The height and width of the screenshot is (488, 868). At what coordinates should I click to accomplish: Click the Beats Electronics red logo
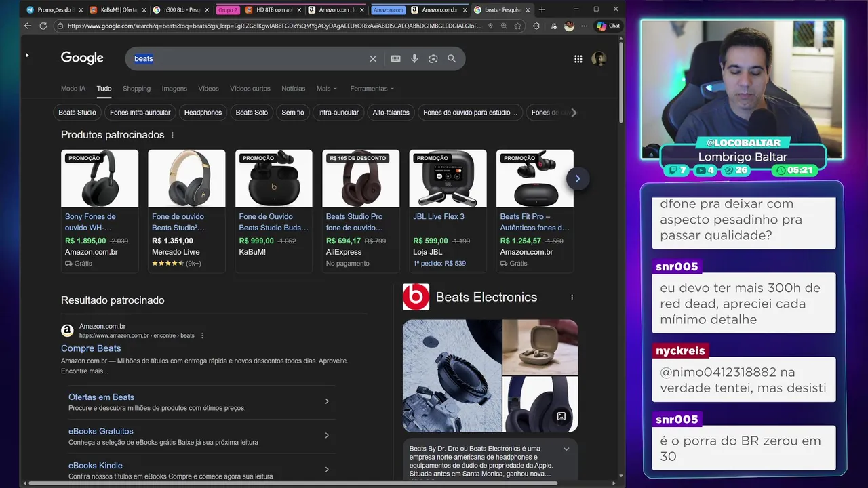[x=416, y=297]
